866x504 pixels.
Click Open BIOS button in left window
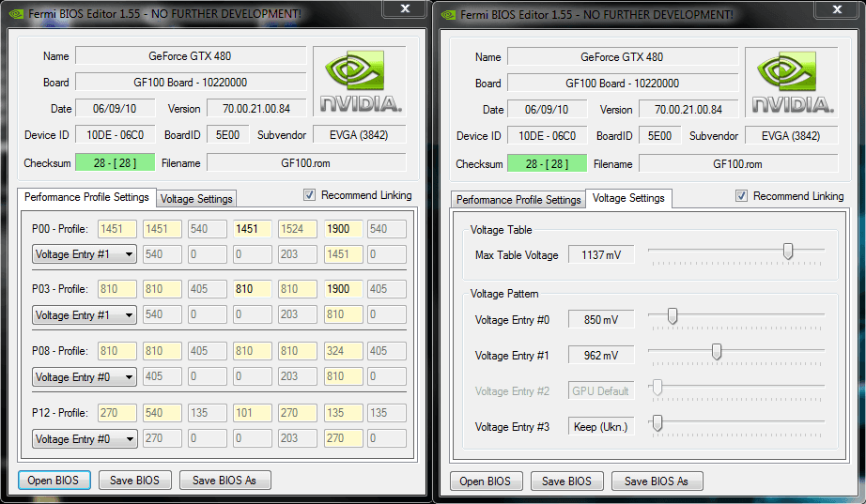(x=53, y=481)
